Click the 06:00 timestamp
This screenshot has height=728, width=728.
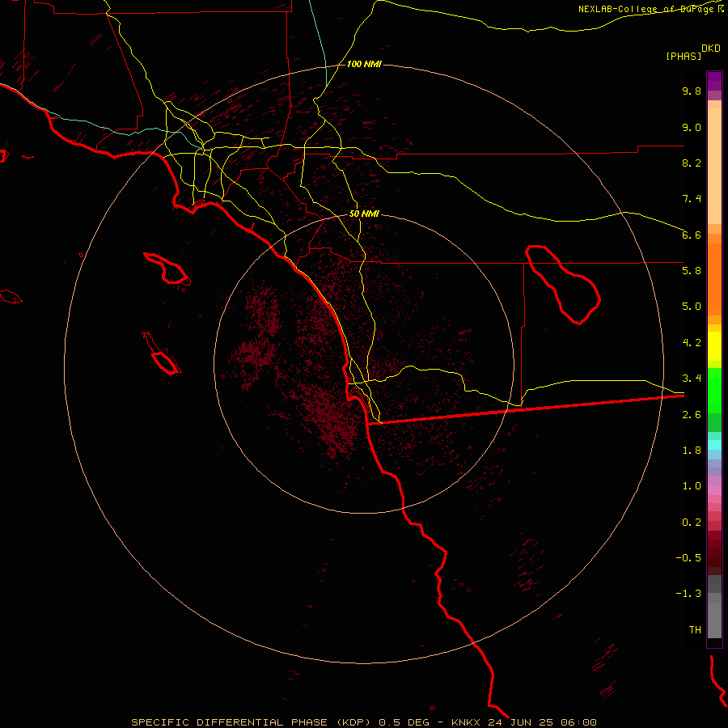(578, 722)
